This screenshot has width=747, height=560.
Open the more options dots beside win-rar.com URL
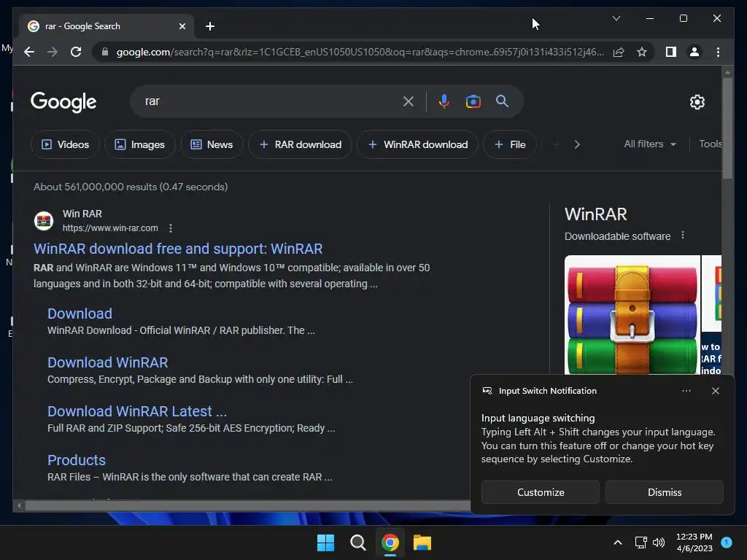pyautogui.click(x=171, y=228)
